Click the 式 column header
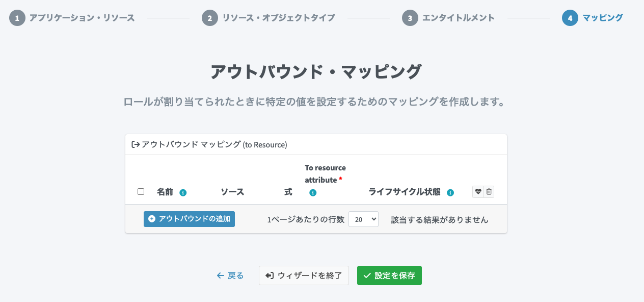Screen dimensions: 644x302 point(288,192)
